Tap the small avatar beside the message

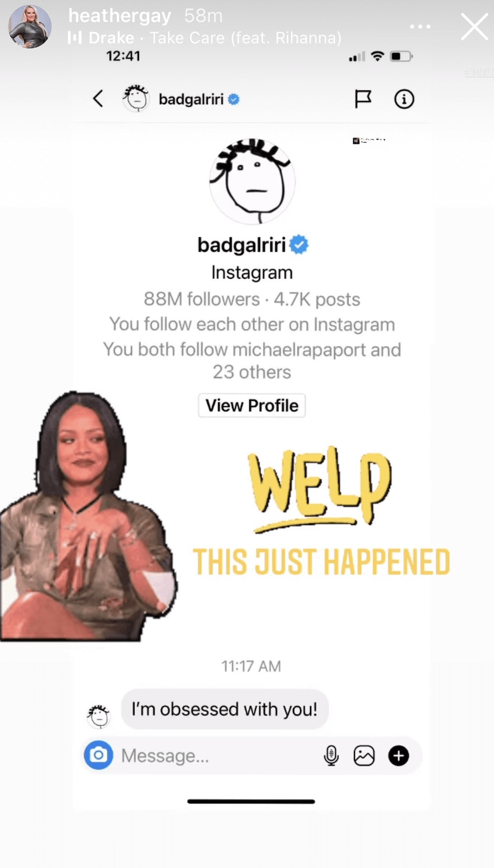pos(99,716)
